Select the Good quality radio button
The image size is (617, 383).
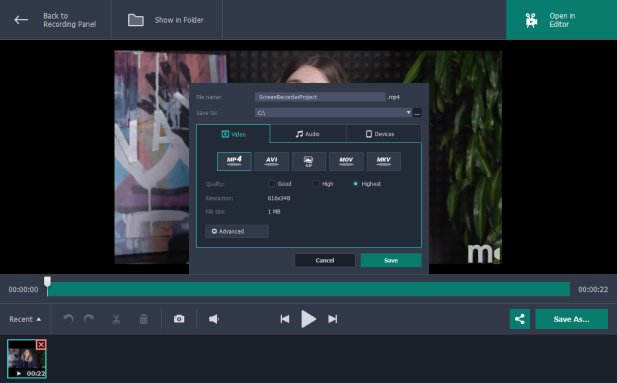pyautogui.click(x=271, y=184)
